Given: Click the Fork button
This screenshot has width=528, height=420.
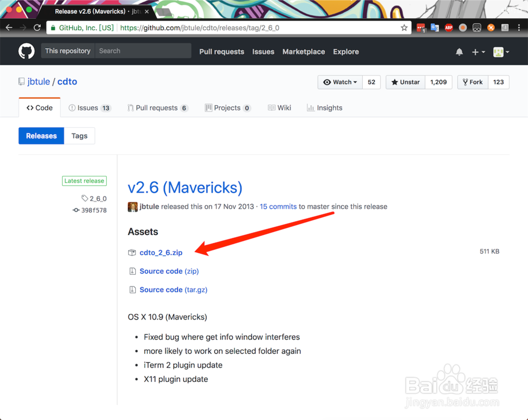Looking at the screenshot, I should tap(473, 82).
